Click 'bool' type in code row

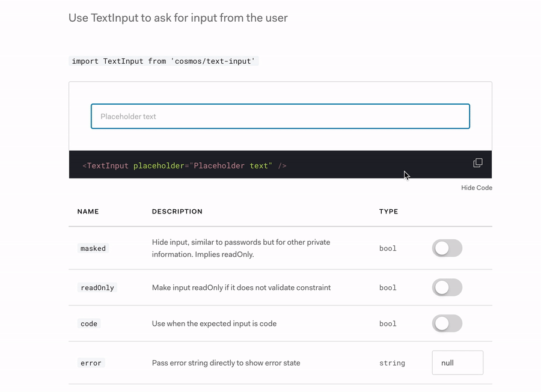click(388, 323)
